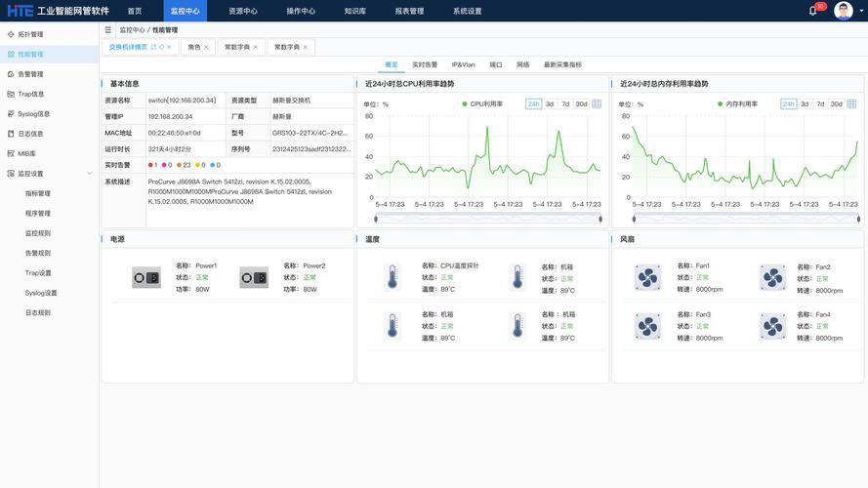This screenshot has height=488, width=868.
Task: Select 监控中心 in top navigation
Action: pos(185,11)
